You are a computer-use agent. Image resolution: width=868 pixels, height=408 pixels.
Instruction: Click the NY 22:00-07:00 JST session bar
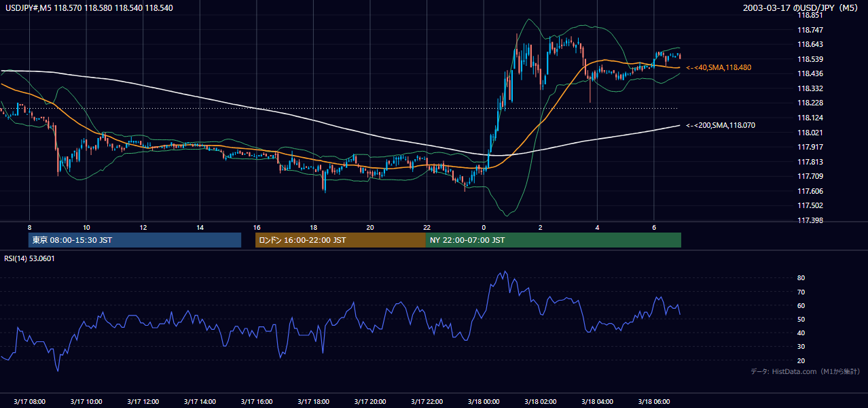[554, 240]
